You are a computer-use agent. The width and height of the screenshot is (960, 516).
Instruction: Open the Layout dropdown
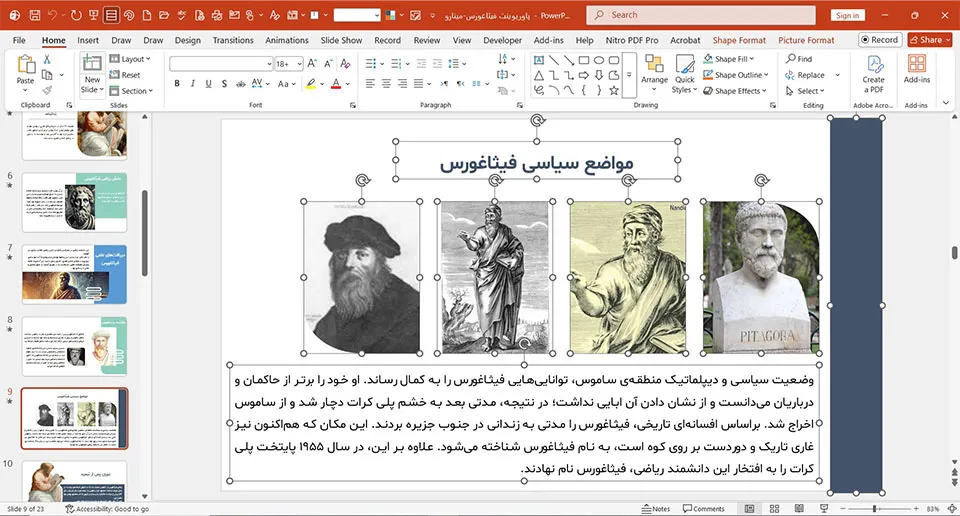[130, 59]
